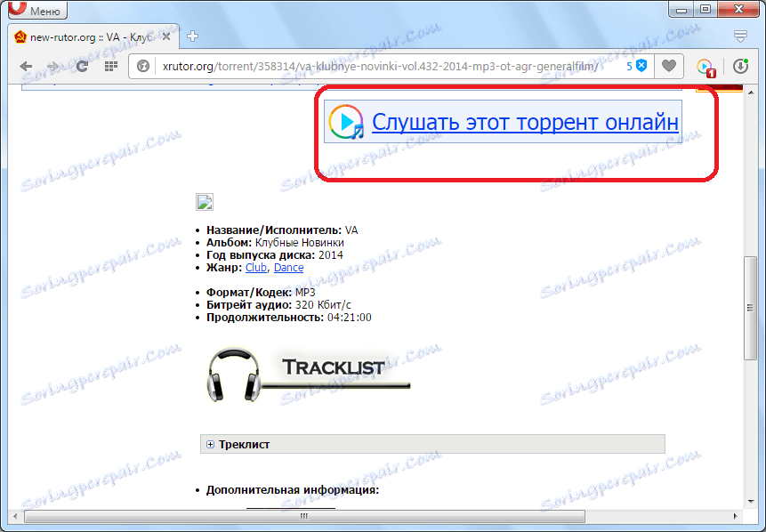
Task: Go back to previous page
Action: tap(26, 67)
